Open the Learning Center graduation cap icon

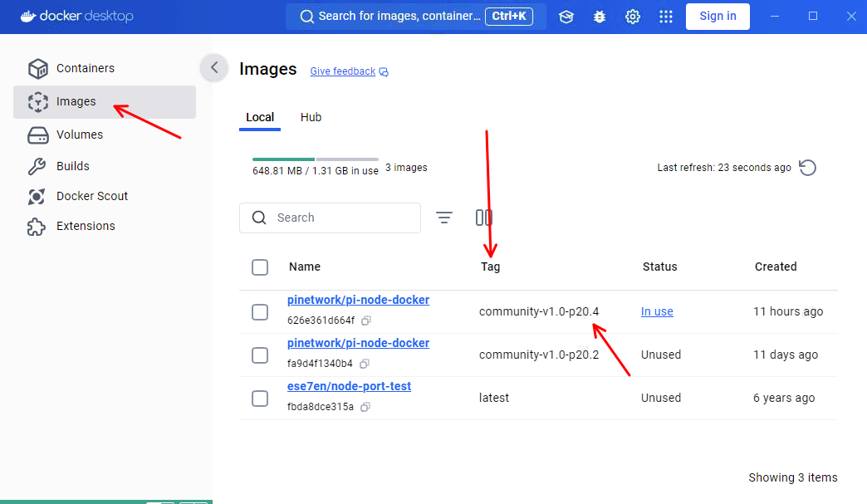pyautogui.click(x=566, y=17)
